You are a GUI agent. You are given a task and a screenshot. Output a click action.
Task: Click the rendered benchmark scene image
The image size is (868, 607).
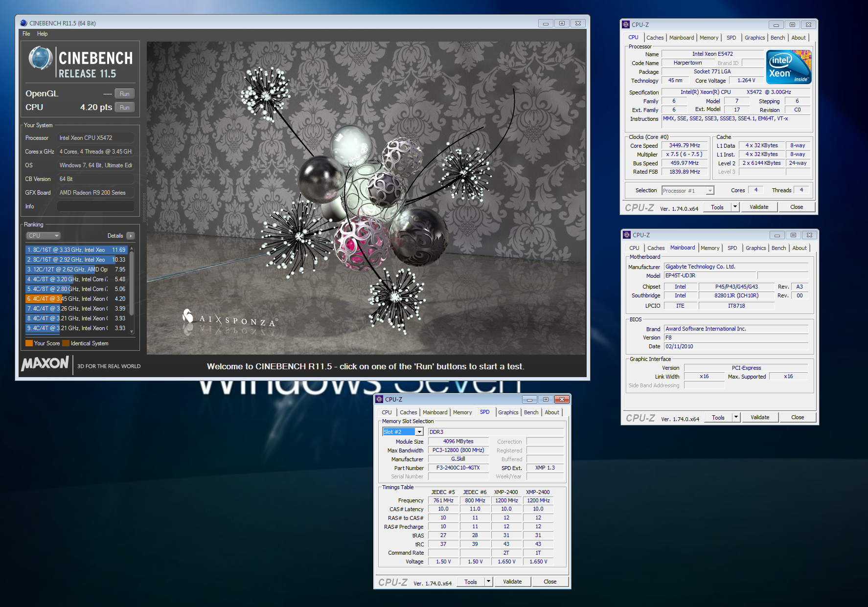click(366, 198)
